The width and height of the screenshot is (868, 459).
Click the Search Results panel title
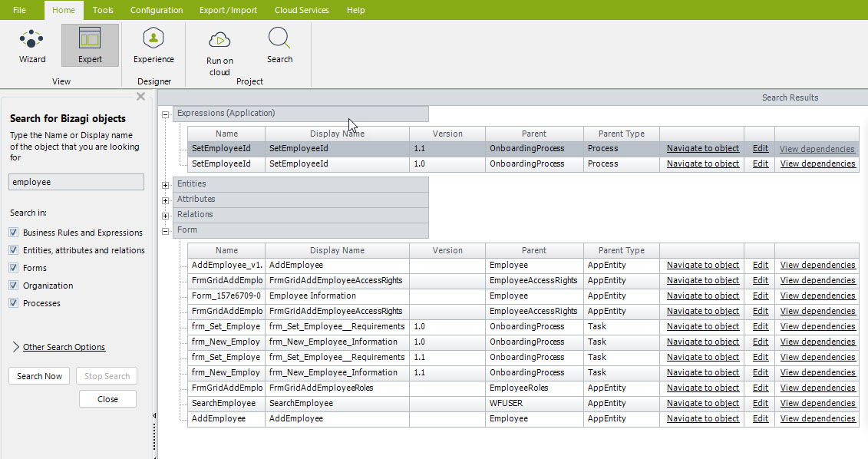click(x=790, y=97)
